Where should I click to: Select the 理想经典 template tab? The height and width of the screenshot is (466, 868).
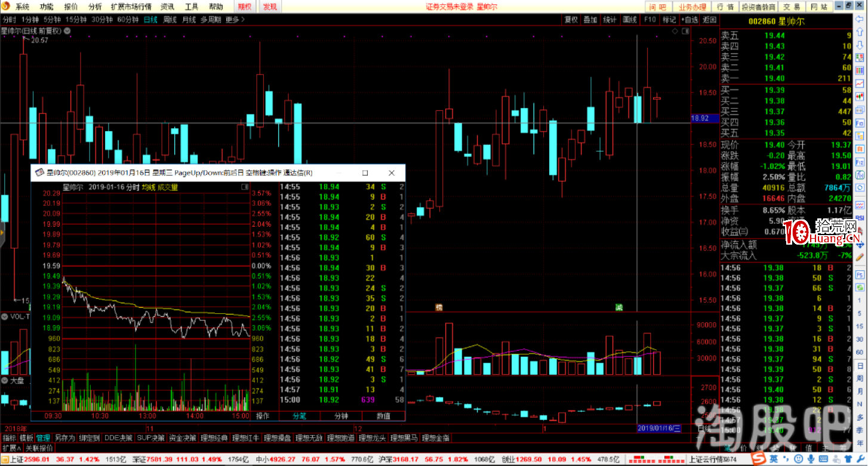tap(215, 437)
